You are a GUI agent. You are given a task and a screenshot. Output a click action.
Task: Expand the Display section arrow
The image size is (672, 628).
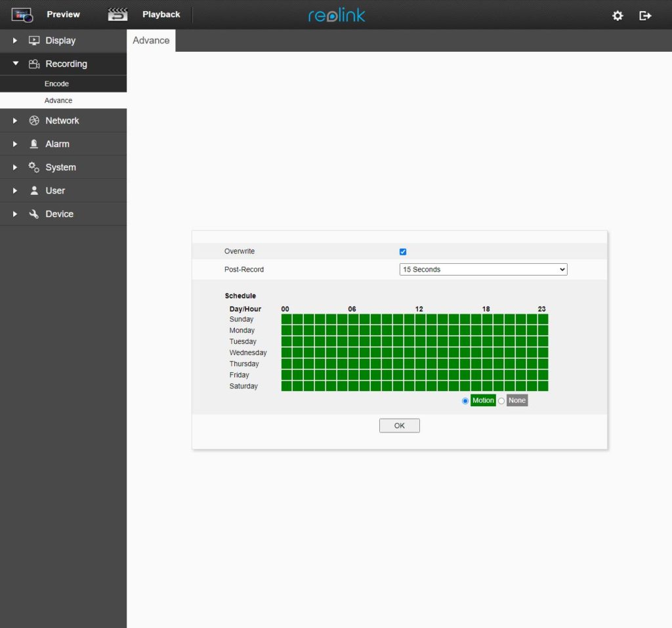pos(15,41)
